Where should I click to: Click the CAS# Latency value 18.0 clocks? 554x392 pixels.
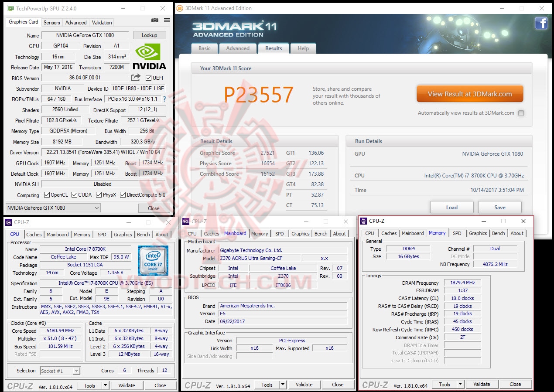point(462,299)
